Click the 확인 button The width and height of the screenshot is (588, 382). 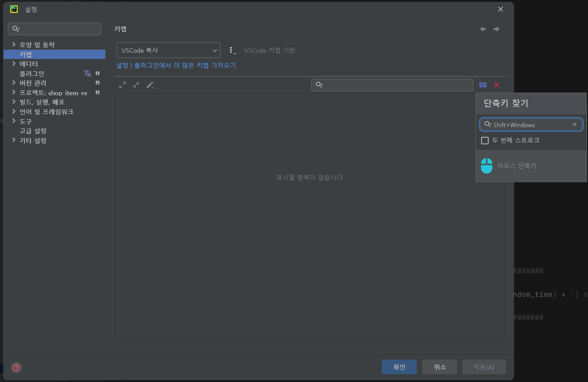(x=399, y=367)
